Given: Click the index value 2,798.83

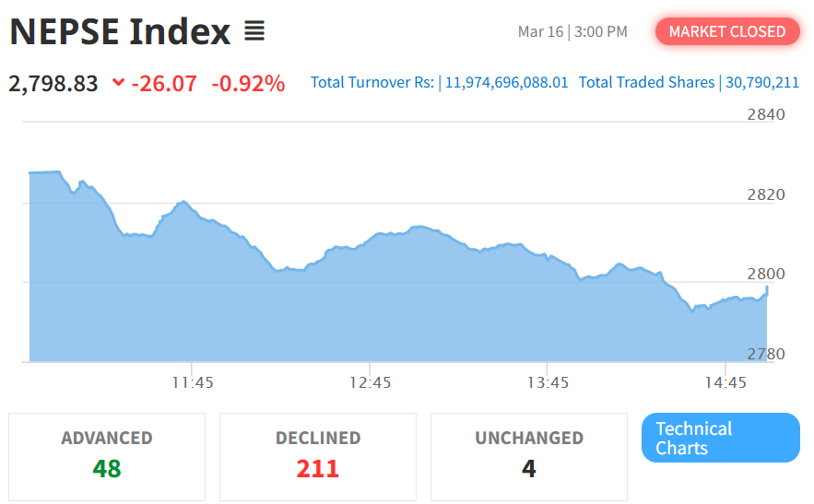Looking at the screenshot, I should click(53, 83).
